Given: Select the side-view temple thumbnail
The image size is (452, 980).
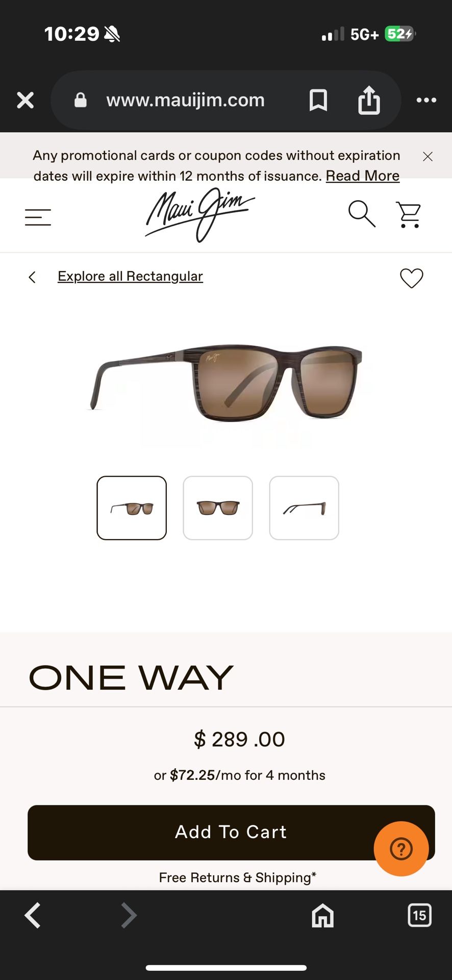Looking at the screenshot, I should click(304, 508).
